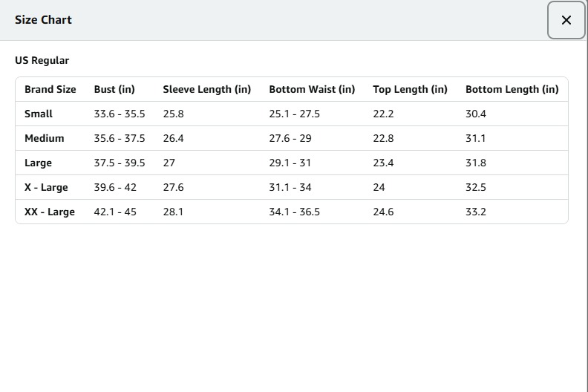This screenshot has width=588, height=392.
Task: Click the Sleeve Length (in) header
Action: pyautogui.click(x=206, y=89)
